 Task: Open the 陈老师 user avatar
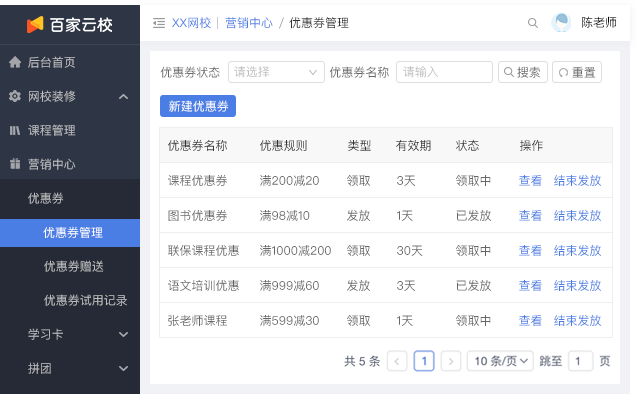pyautogui.click(x=561, y=22)
